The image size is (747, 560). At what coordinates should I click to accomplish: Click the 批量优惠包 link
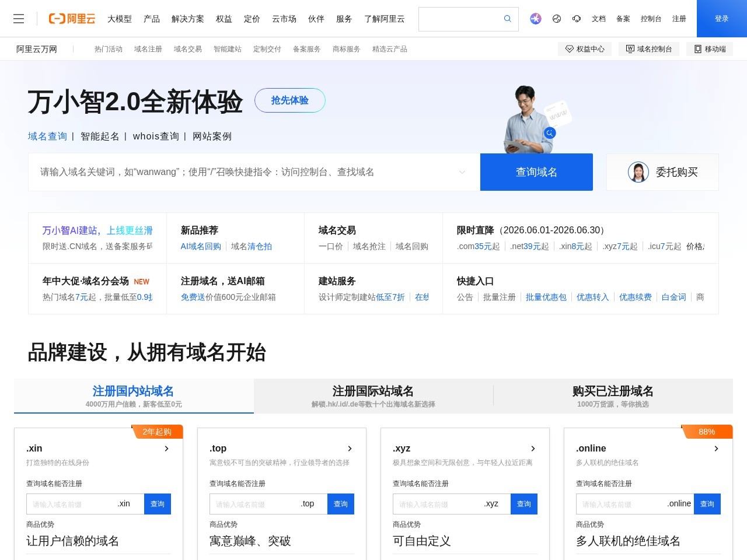point(546,297)
